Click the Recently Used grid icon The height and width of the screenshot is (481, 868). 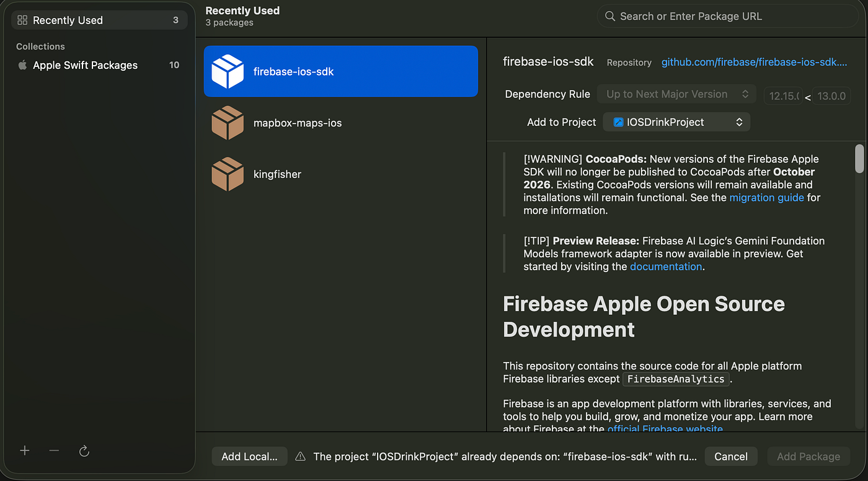click(x=22, y=20)
